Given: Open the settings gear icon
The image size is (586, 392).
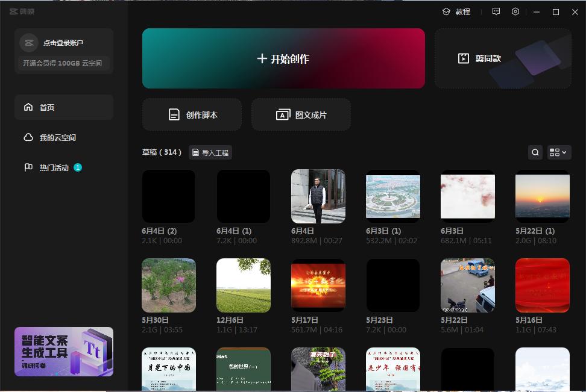Looking at the screenshot, I should [x=515, y=11].
